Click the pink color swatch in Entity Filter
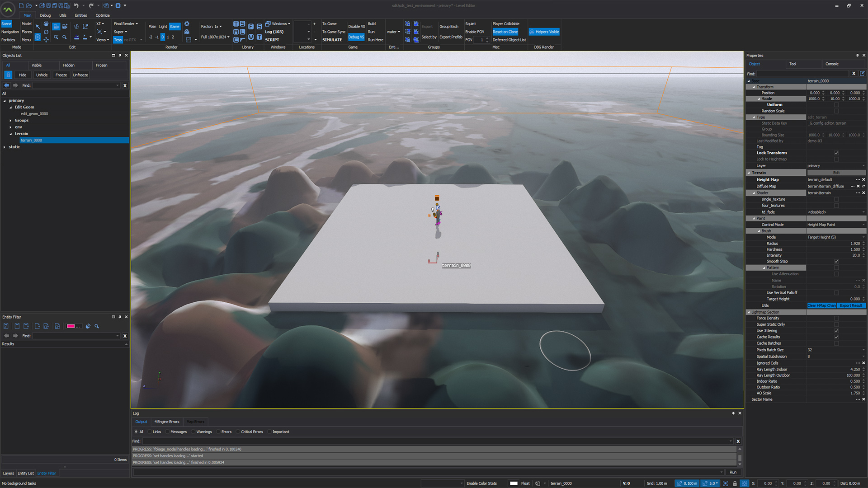Viewport: 868px width, 488px height. [71, 326]
